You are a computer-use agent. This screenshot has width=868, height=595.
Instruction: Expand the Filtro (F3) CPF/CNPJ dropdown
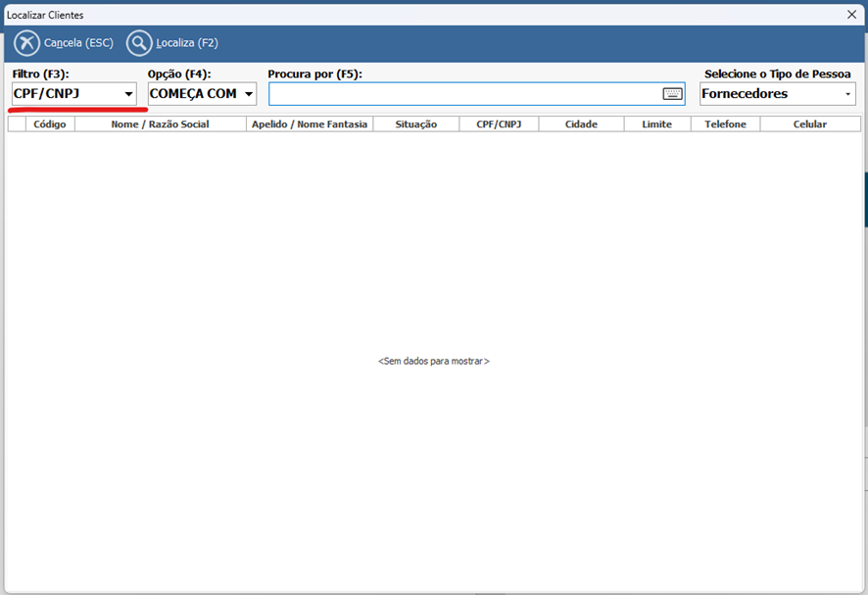pyautogui.click(x=128, y=94)
